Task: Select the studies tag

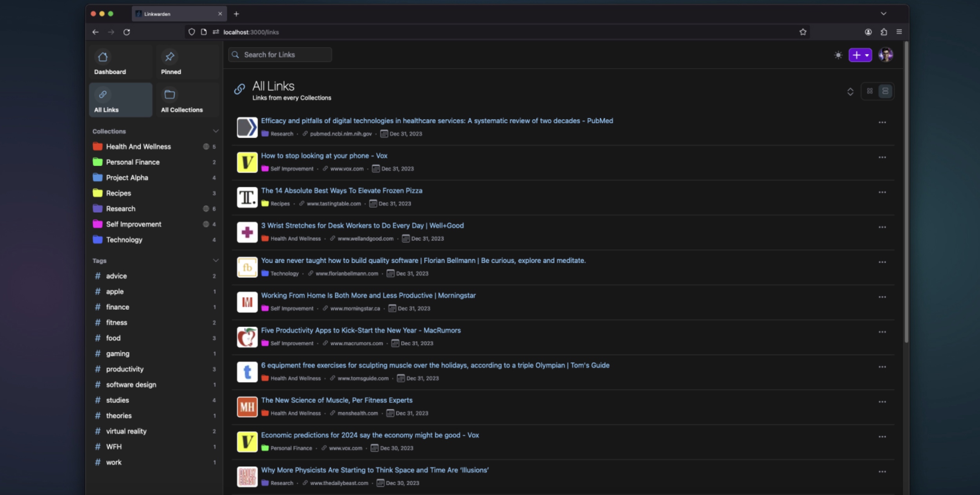Action: click(154, 400)
